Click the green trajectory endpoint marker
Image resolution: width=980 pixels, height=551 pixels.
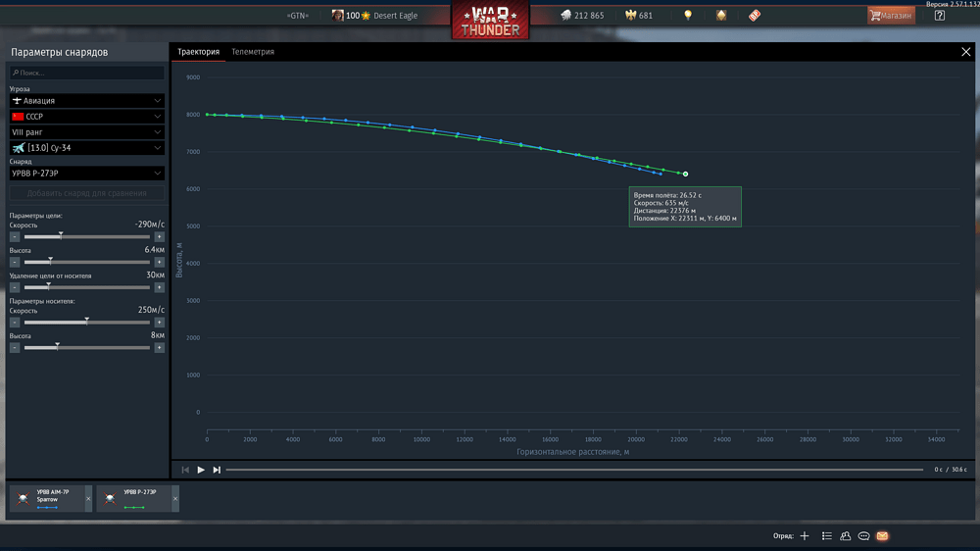pyautogui.click(x=686, y=174)
